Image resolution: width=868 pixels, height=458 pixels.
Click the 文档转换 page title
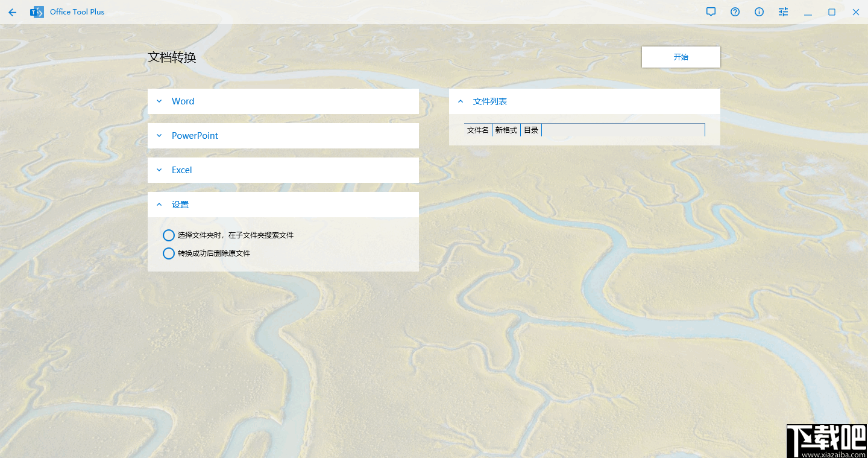(172, 57)
